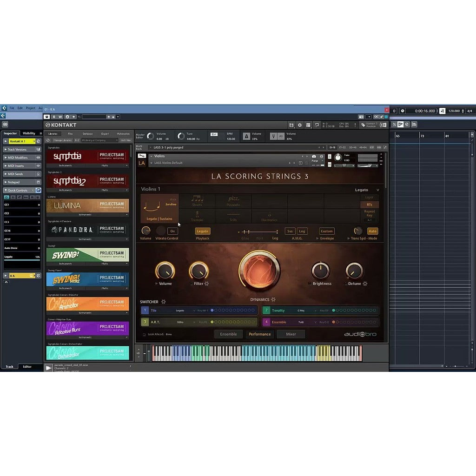Expand the Track Versions section
This screenshot has height=476, width=476.
[x=22, y=149]
